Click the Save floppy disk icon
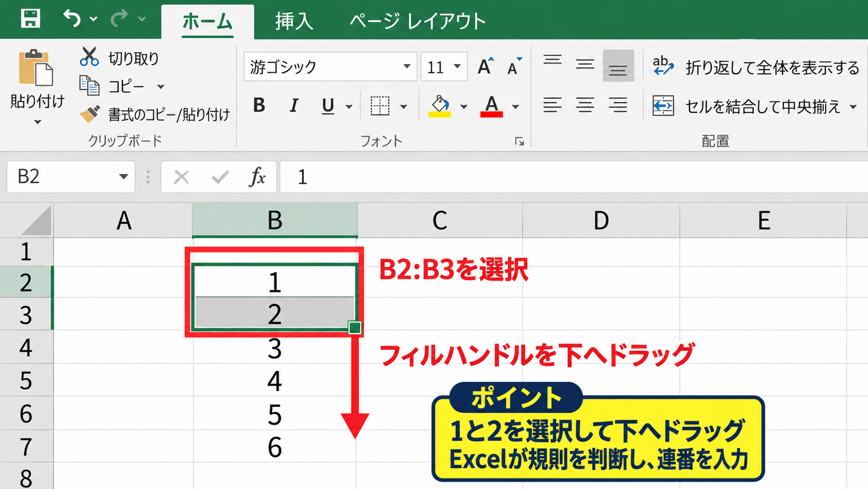The width and height of the screenshot is (868, 489). [30, 19]
